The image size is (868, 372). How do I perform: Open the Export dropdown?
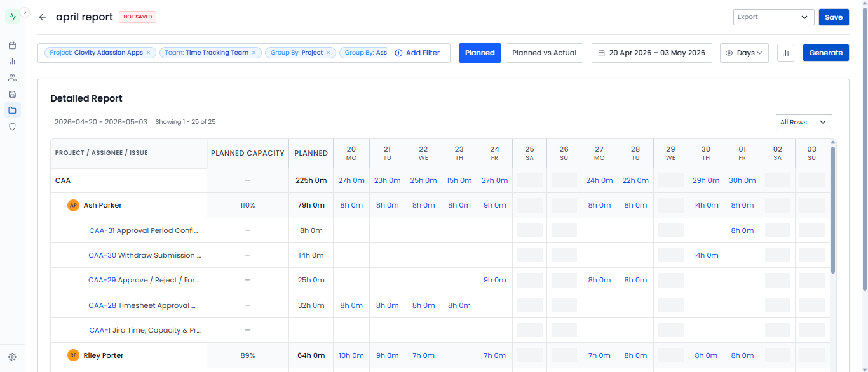[773, 17]
